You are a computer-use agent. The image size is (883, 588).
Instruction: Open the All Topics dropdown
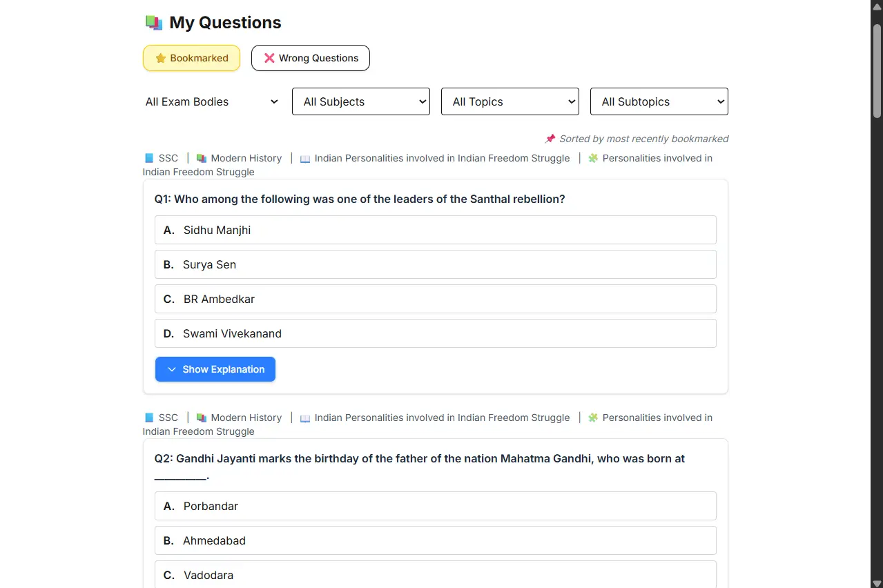pos(510,101)
